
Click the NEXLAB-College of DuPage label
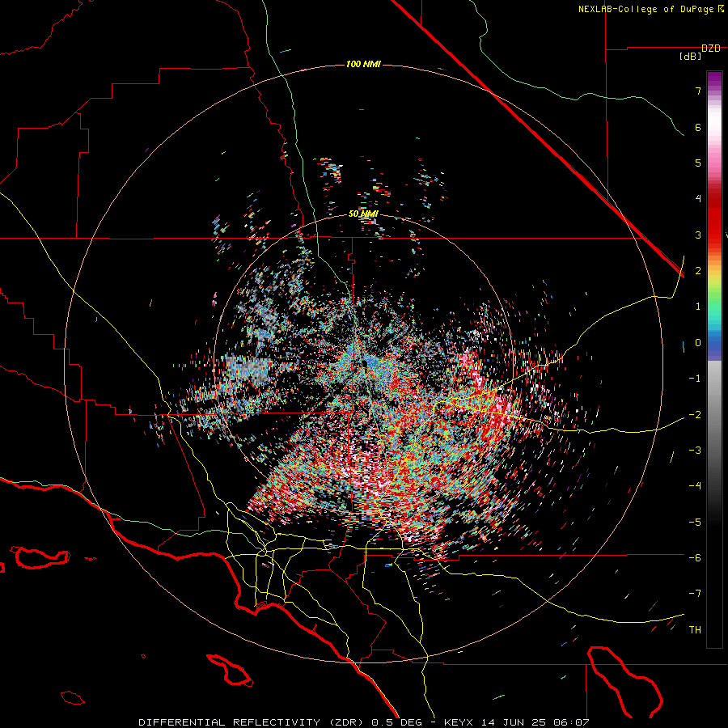click(650, 9)
